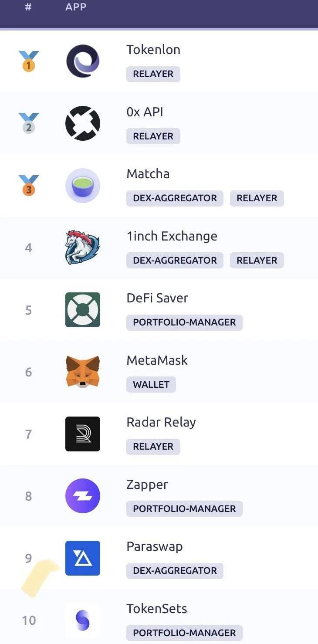The width and height of the screenshot is (318, 644).
Task: Click the 1inch Exchange unicorn logo
Action: click(83, 247)
